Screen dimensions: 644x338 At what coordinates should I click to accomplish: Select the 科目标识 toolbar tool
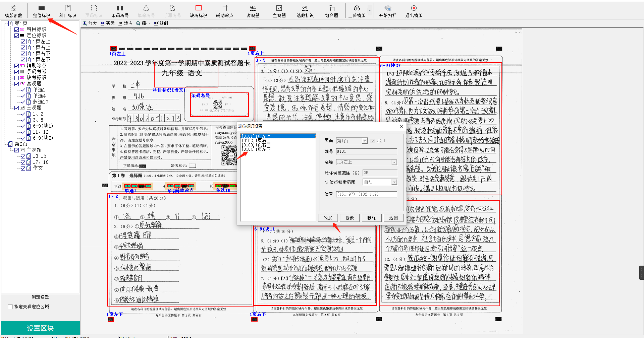[67, 11]
